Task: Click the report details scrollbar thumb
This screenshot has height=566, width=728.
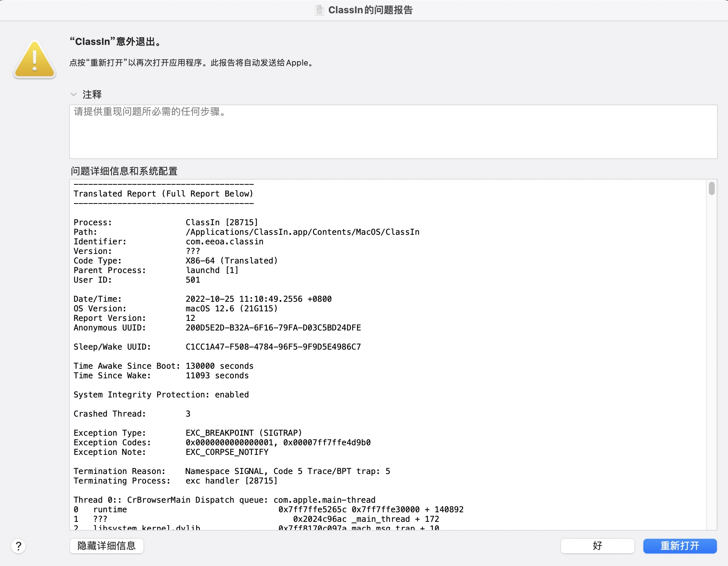Action: pos(712,188)
